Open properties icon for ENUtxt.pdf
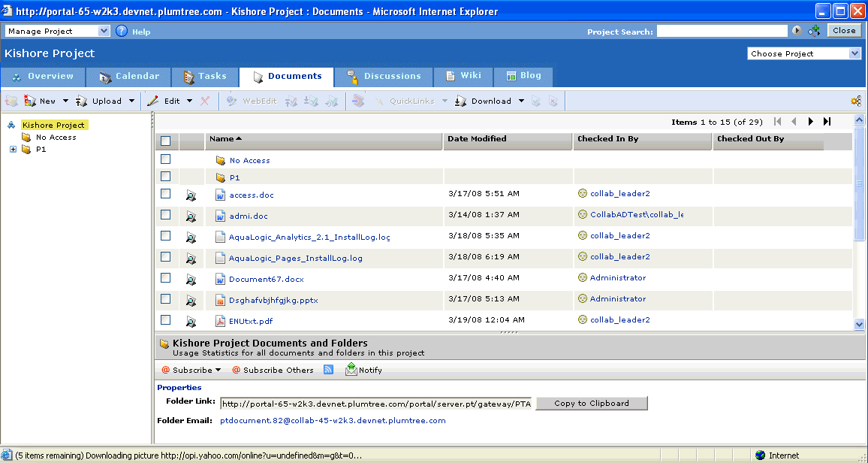This screenshot has width=868, height=463. [x=191, y=321]
